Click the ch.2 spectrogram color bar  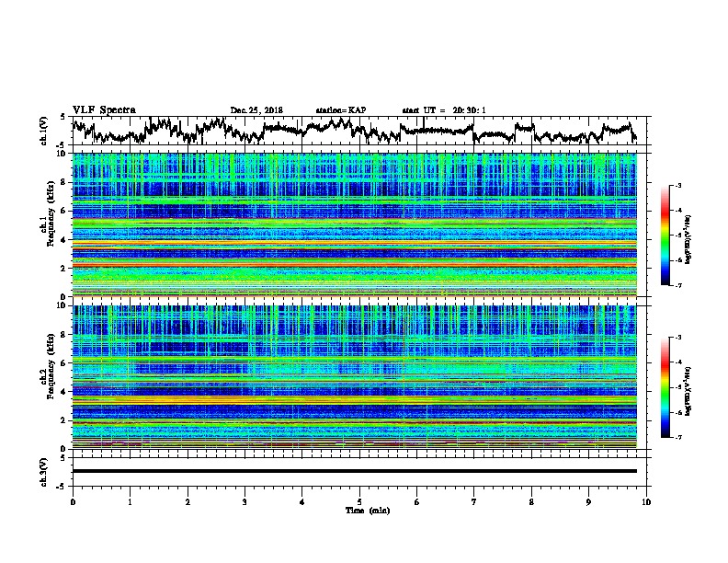(665, 387)
